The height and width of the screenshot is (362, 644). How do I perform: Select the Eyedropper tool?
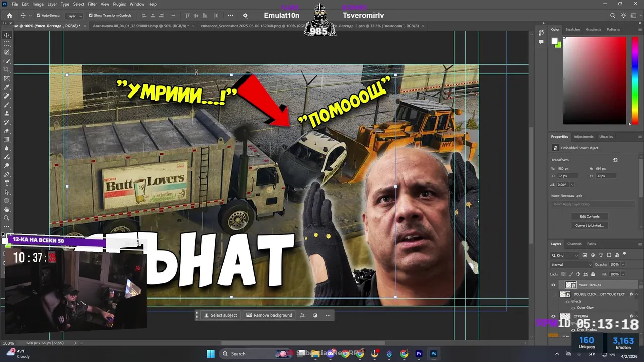pyautogui.click(x=7, y=87)
